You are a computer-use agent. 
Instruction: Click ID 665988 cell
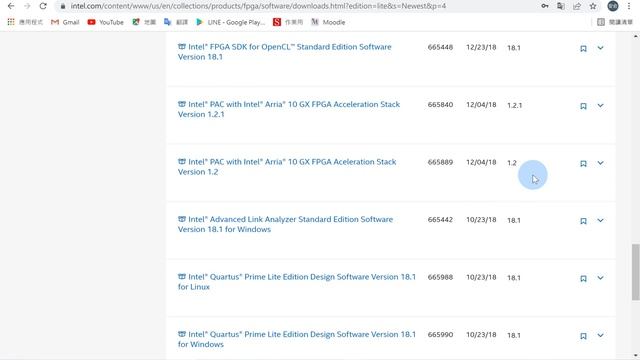click(x=440, y=278)
